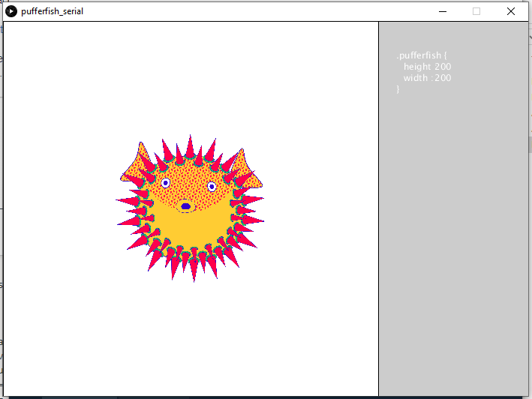532x399 pixels.
Task: Click the ".pufferfish {" selector text
Action: coord(422,55)
